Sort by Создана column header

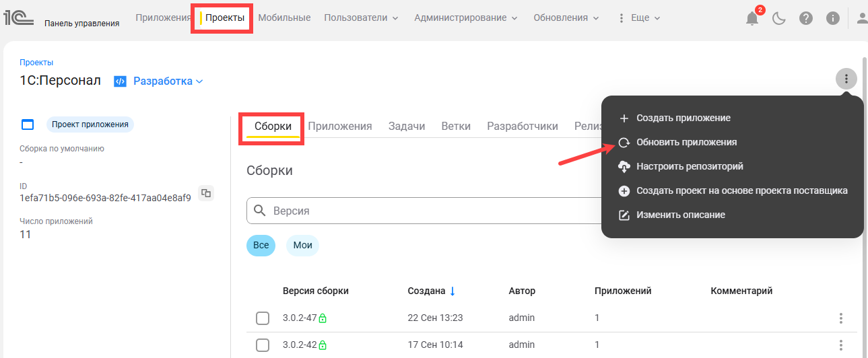pyautogui.click(x=426, y=291)
